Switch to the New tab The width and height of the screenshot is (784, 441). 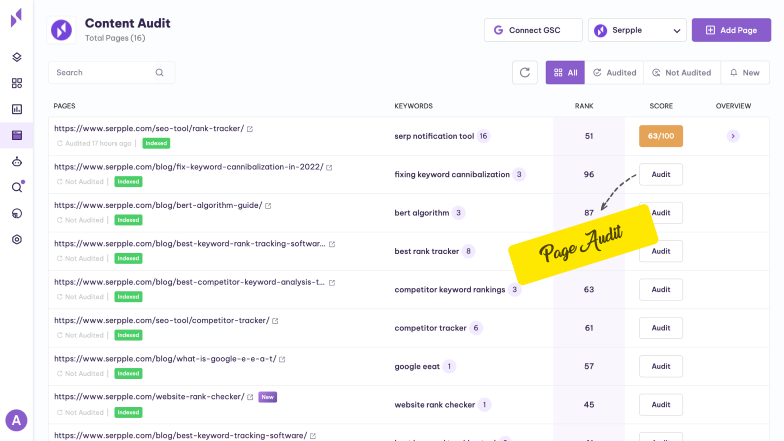click(745, 72)
